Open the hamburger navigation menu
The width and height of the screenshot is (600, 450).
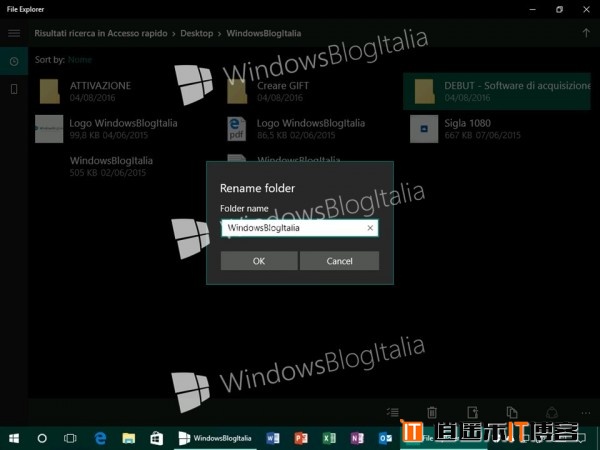(x=14, y=33)
